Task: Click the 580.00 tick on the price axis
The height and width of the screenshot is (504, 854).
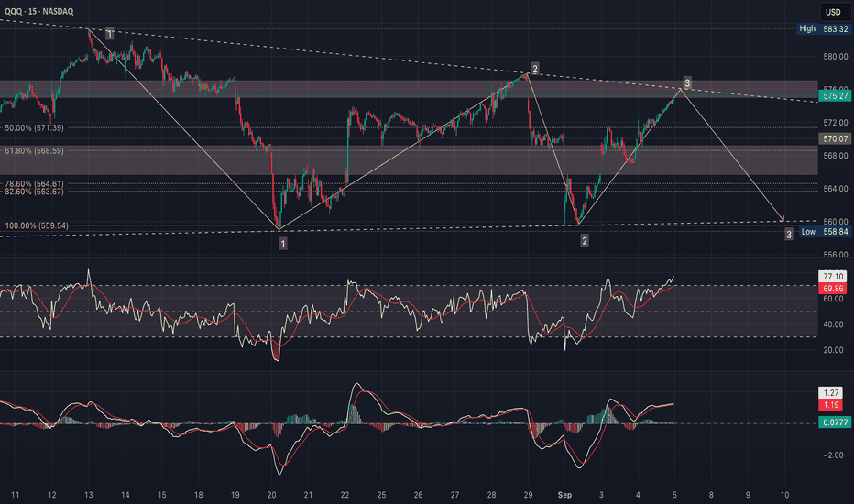Action: 835,57
